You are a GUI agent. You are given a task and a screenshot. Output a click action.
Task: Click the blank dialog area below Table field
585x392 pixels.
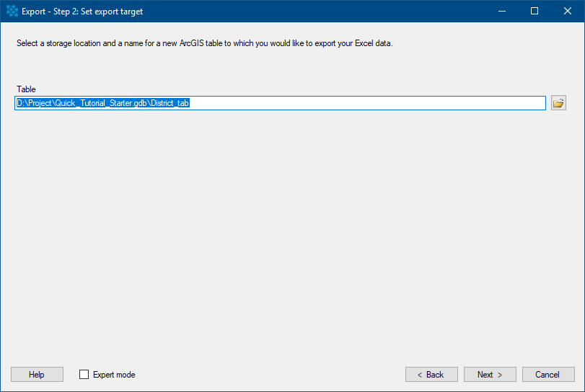tap(293, 235)
